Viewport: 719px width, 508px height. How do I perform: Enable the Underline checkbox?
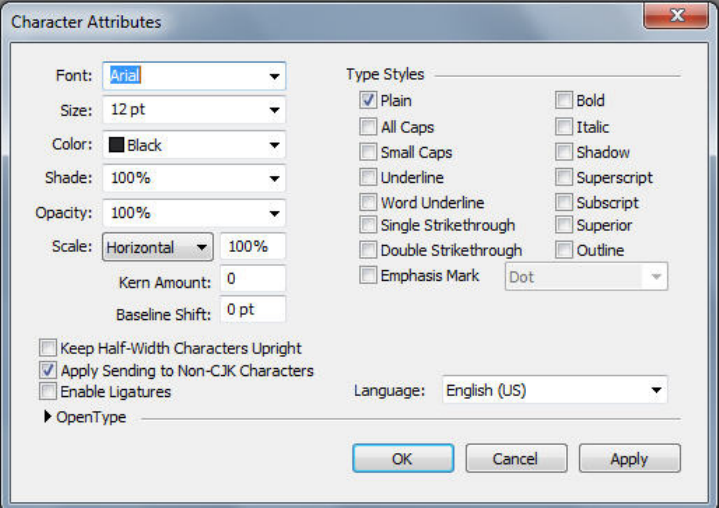(368, 178)
